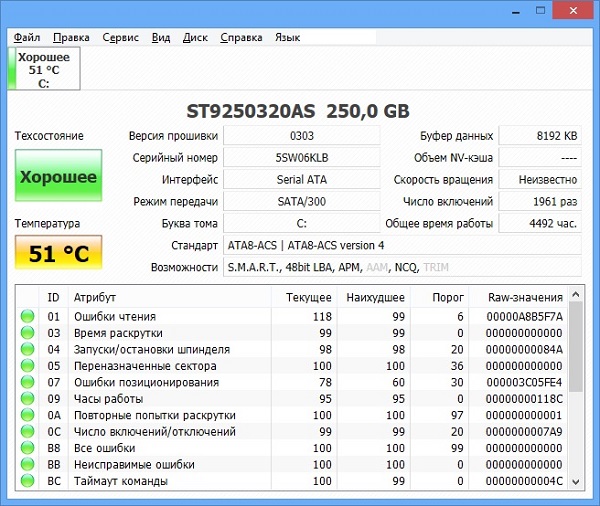The height and width of the screenshot is (506, 600).
Task: Click status icon for Ошибки позиционирования
Action: pyautogui.click(x=28, y=382)
